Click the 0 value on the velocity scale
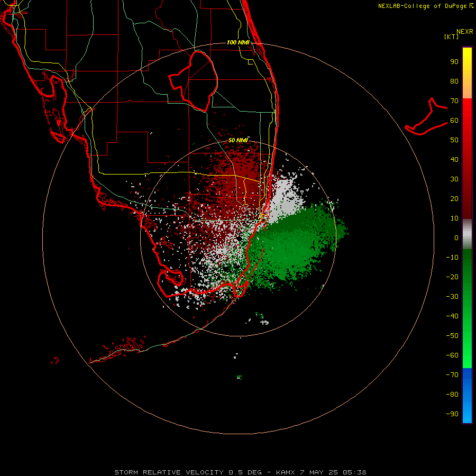 coord(456,237)
